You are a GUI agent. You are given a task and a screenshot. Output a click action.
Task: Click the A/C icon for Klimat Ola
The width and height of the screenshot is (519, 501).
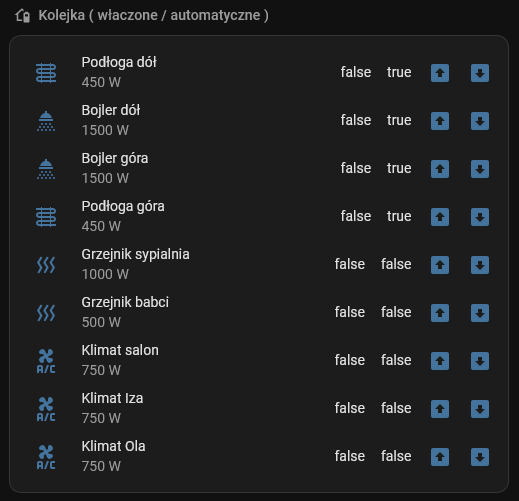[46, 457]
